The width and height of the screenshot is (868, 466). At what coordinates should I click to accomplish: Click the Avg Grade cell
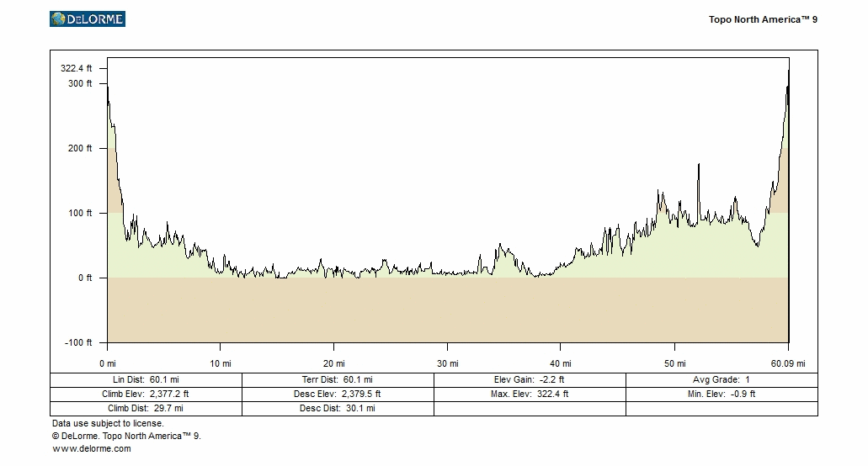[722, 380]
